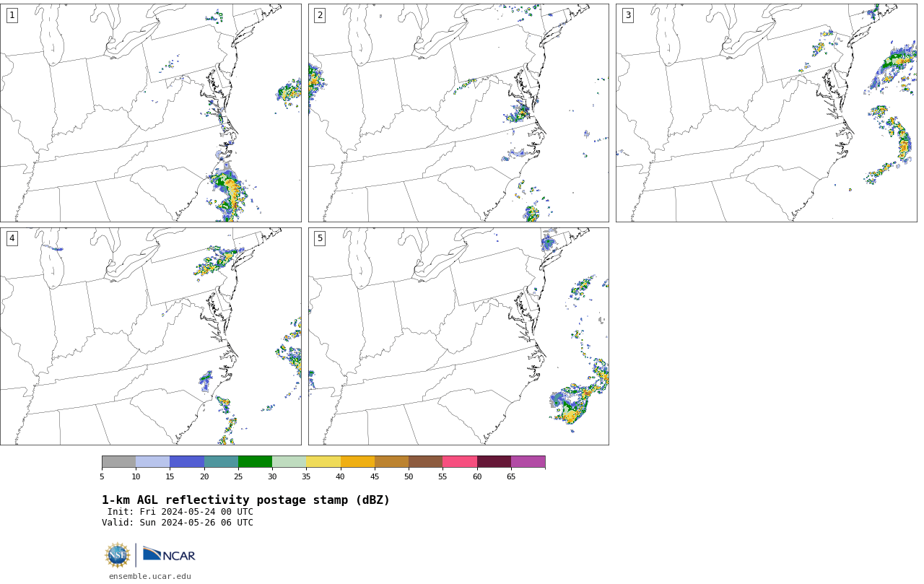Image resolution: width=924 pixels, height=584 pixels.
Task: Click the orange 40-45 dBZ swatch
Action: [x=357, y=462]
